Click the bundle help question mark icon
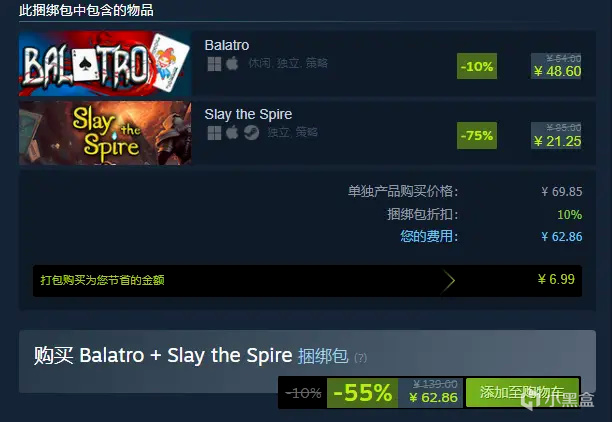This screenshot has width=612, height=422. [x=360, y=358]
